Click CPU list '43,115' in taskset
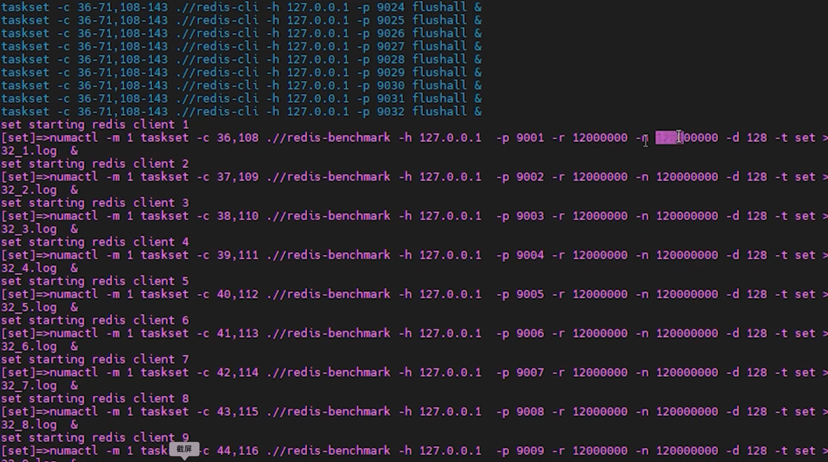Image resolution: width=828 pixels, height=462 pixels. click(238, 411)
